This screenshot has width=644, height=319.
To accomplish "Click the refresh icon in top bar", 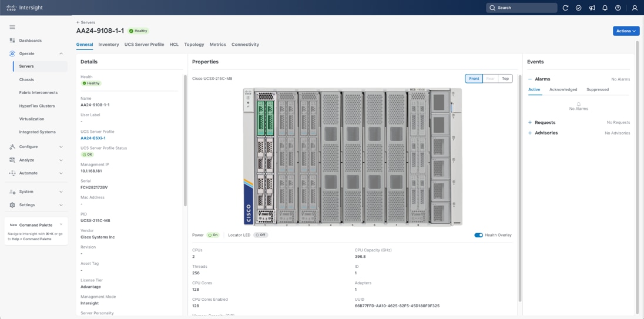I will [565, 8].
